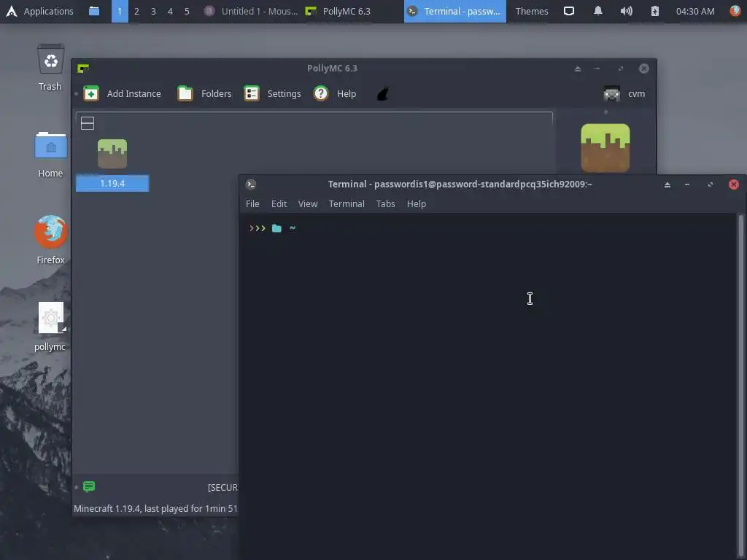This screenshot has height=560, width=747.
Task: Open the Terminal menu in terminal window
Action: pos(347,204)
